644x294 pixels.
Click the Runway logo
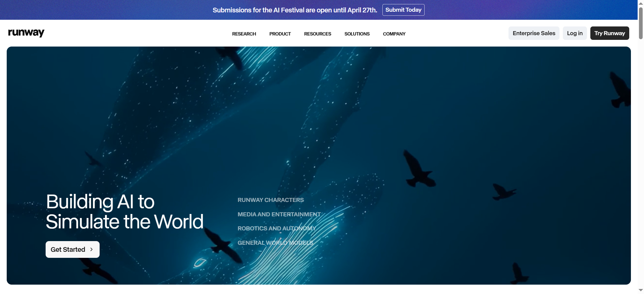pos(26,33)
